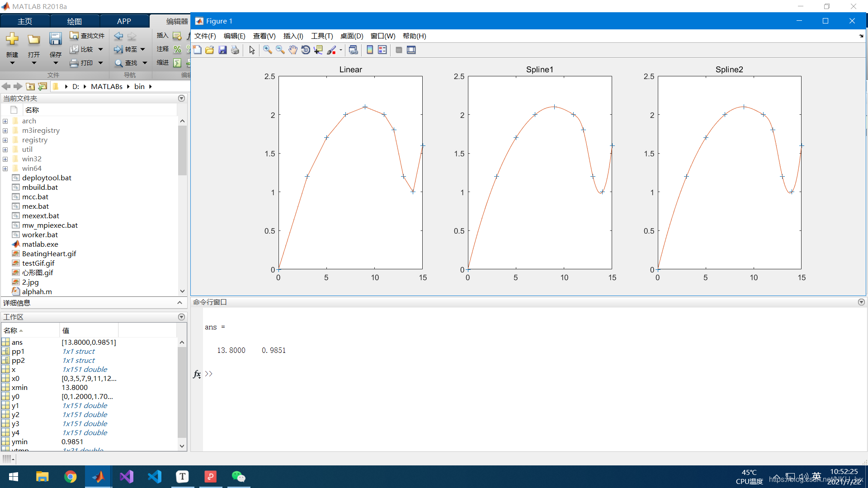Click the Compare (比较) button
Viewport: 868px width, 488px height.
[82, 49]
